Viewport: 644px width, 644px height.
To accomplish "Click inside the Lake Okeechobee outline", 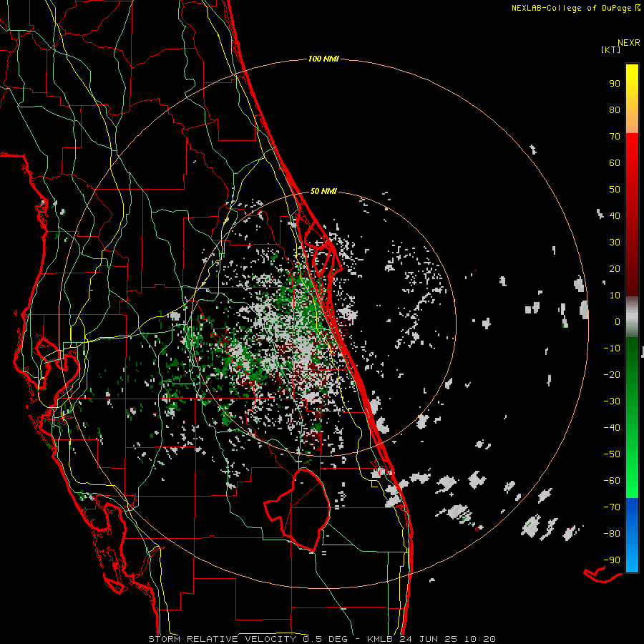I will pyautogui.click(x=307, y=509).
